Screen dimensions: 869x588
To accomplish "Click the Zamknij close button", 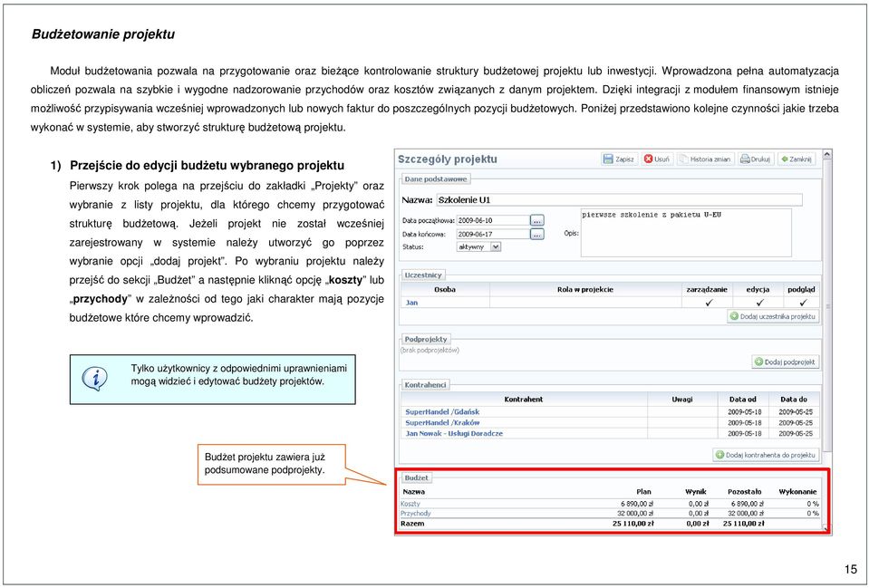I will [797, 159].
